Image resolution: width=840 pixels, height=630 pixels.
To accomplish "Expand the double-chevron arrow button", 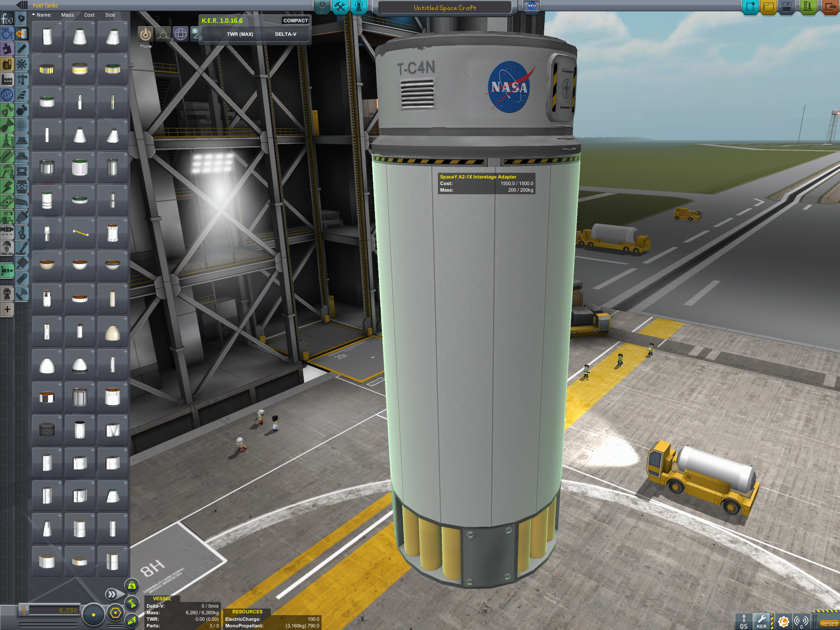I will tap(112, 594).
